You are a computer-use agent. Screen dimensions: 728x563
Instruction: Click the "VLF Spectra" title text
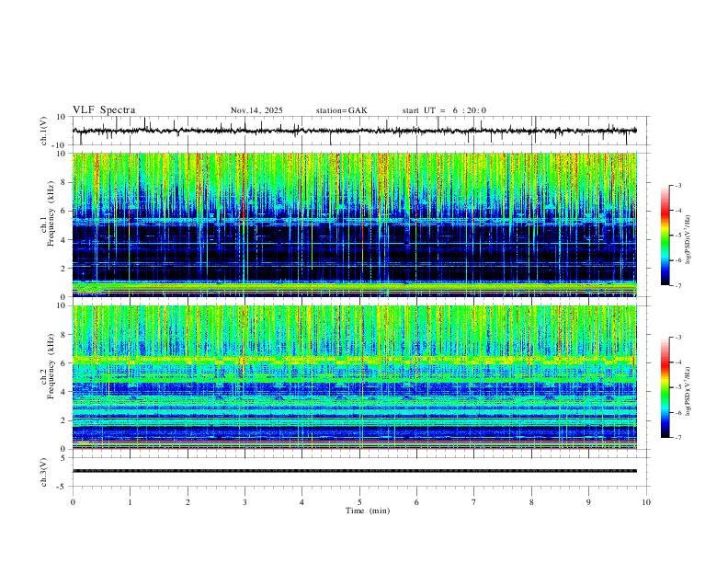pyautogui.click(x=104, y=110)
